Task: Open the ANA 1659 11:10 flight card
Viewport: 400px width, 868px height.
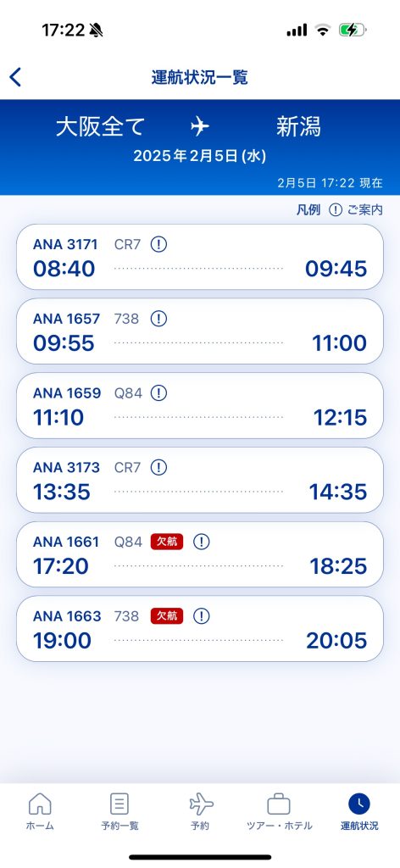Action: tap(200, 405)
